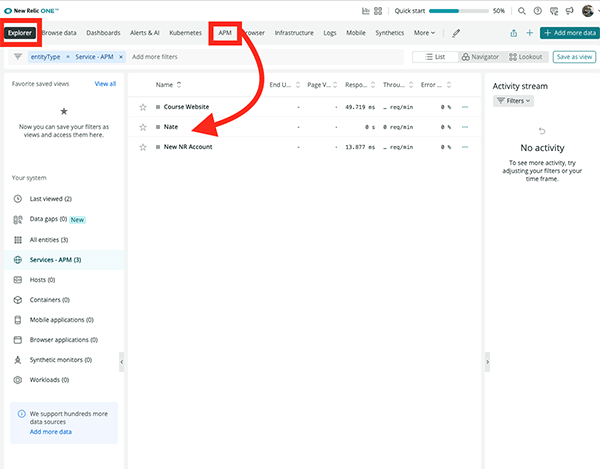Open the Explorer tab

pos(20,33)
